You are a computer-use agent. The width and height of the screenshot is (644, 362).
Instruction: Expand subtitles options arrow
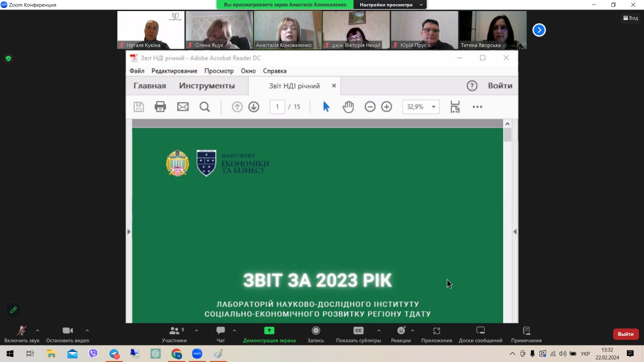click(379, 330)
